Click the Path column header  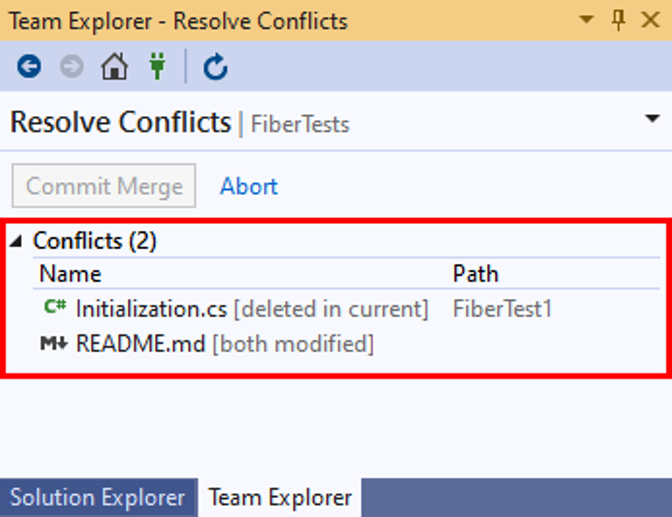coord(476,274)
